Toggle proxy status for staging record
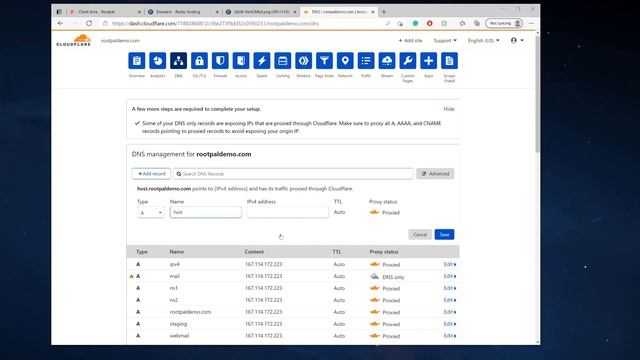The height and width of the screenshot is (360, 640). point(374,324)
